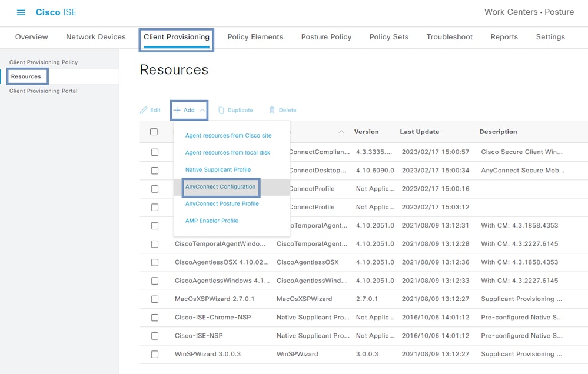Click the CiscoAgentlessOSX 4.10.02... name cell

click(x=222, y=262)
